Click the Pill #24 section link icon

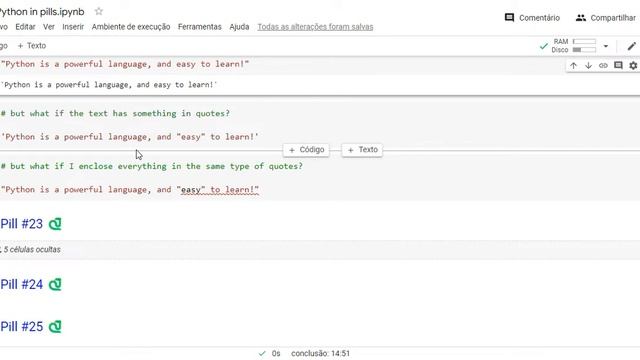55,284
